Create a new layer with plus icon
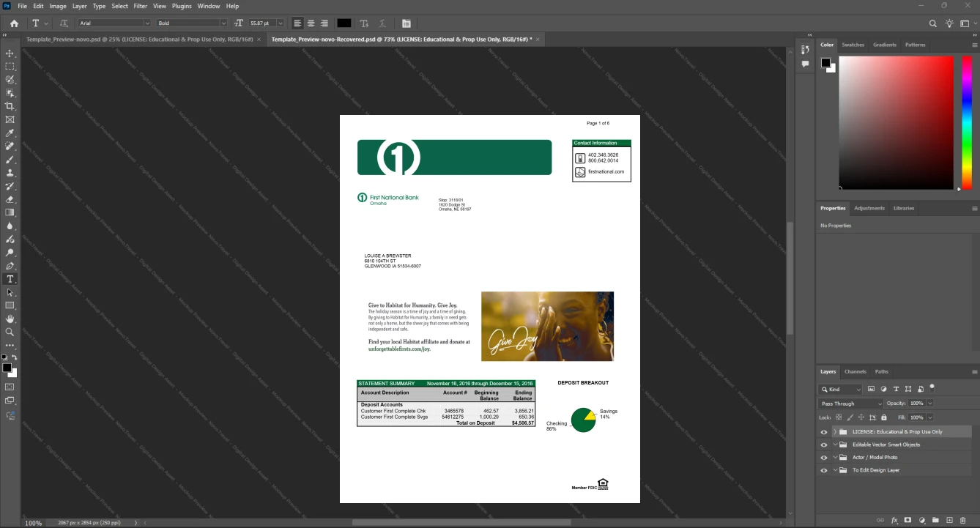Image resolution: width=980 pixels, height=528 pixels. 949,520
